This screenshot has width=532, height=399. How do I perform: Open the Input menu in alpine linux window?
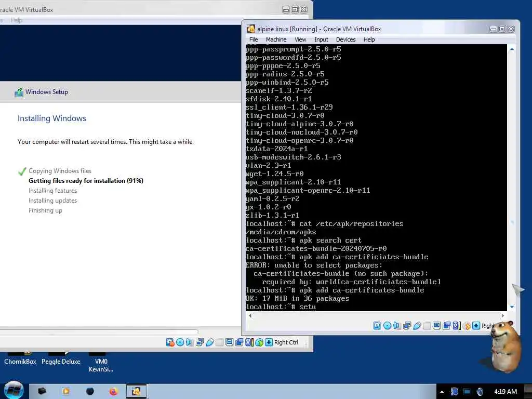[321, 39]
